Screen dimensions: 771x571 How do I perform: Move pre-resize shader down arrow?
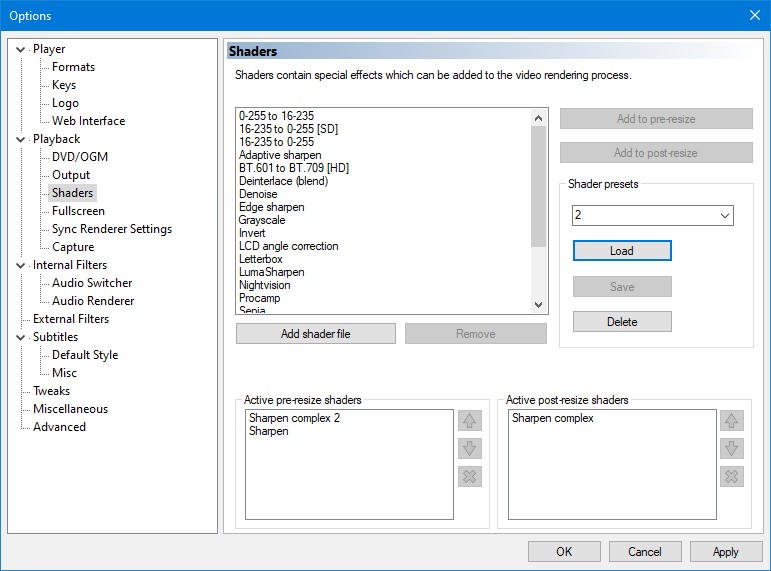coord(470,449)
